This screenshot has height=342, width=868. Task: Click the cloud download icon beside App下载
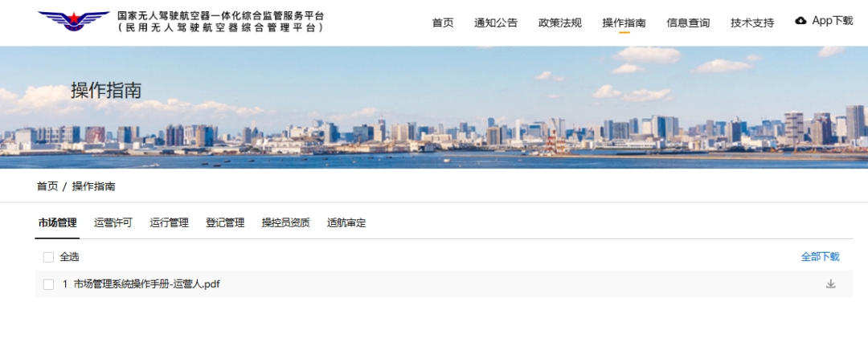800,21
